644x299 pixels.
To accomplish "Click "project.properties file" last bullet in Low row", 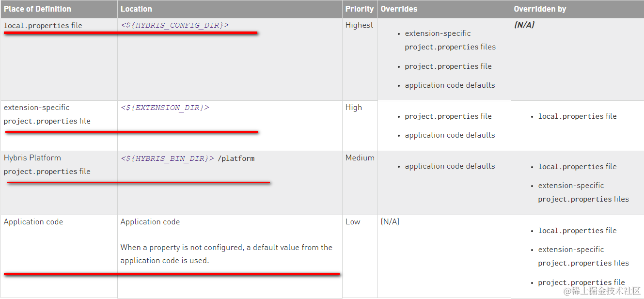I will point(581,283).
